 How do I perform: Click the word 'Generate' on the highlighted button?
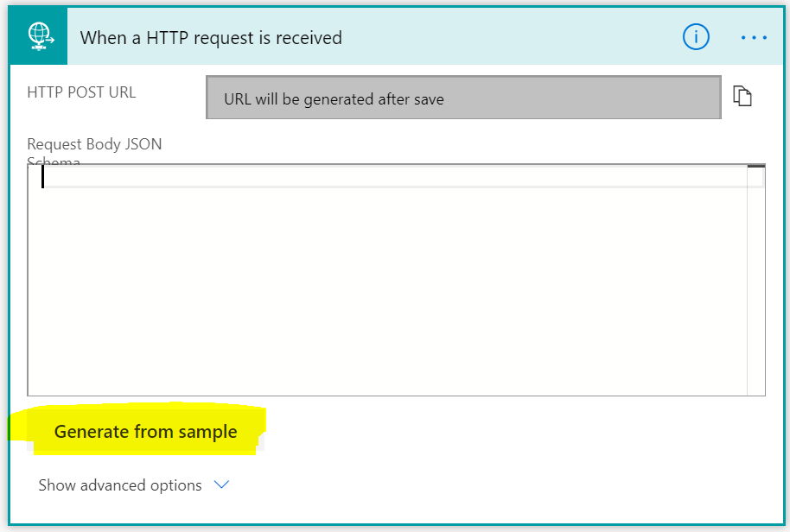point(92,432)
